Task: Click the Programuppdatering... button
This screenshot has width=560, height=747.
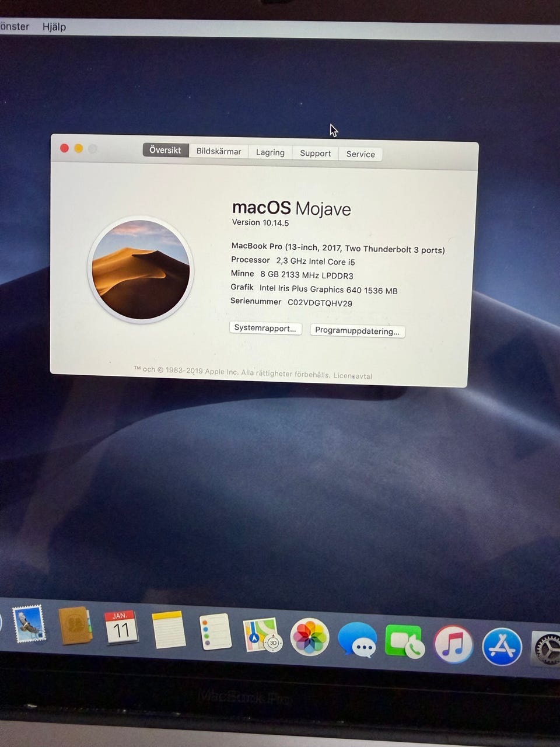Action: pos(358,331)
